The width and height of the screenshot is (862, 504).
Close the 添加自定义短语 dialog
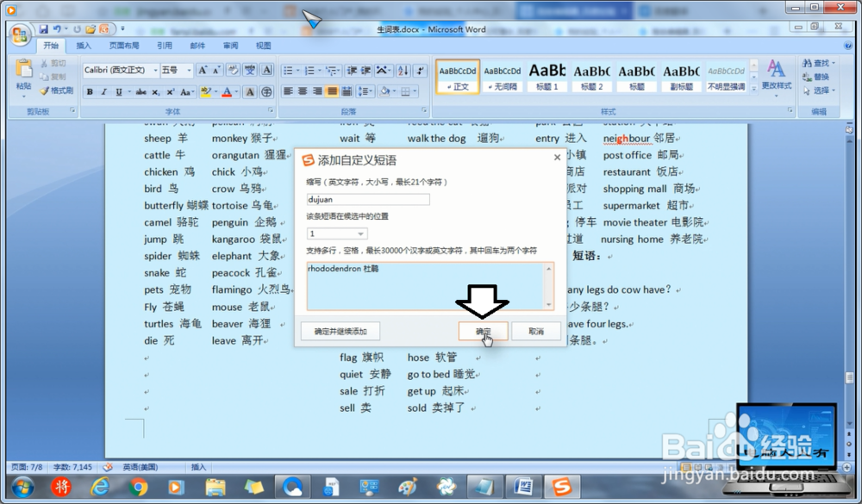click(557, 158)
